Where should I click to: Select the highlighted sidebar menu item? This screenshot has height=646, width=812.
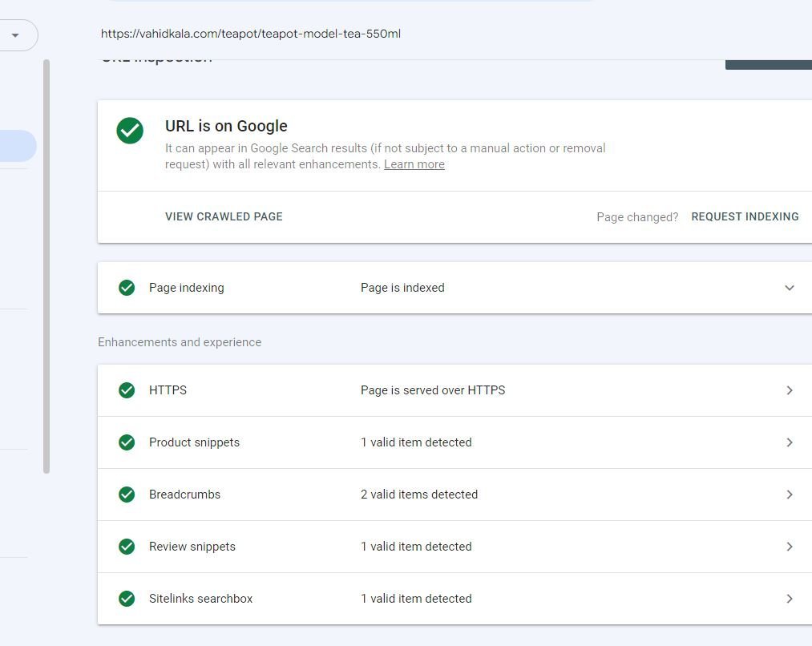[18, 146]
